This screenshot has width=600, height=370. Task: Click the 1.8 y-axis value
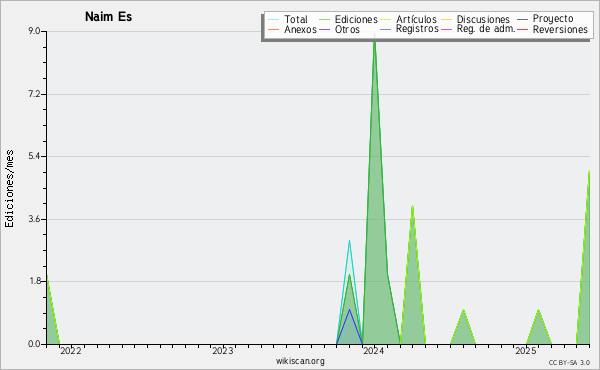click(x=34, y=282)
